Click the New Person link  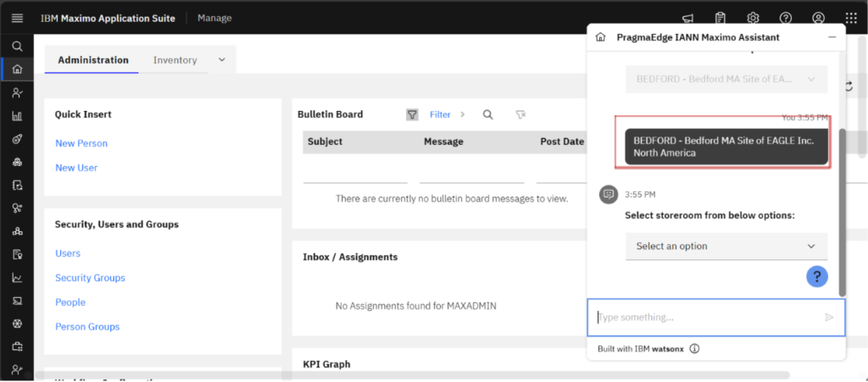(81, 143)
